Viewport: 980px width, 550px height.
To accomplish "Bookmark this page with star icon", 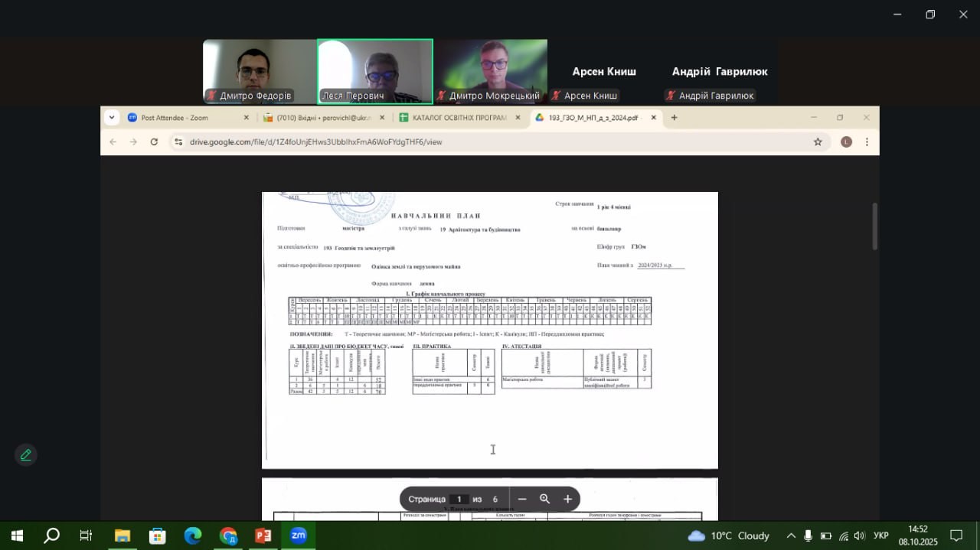I will pos(818,142).
